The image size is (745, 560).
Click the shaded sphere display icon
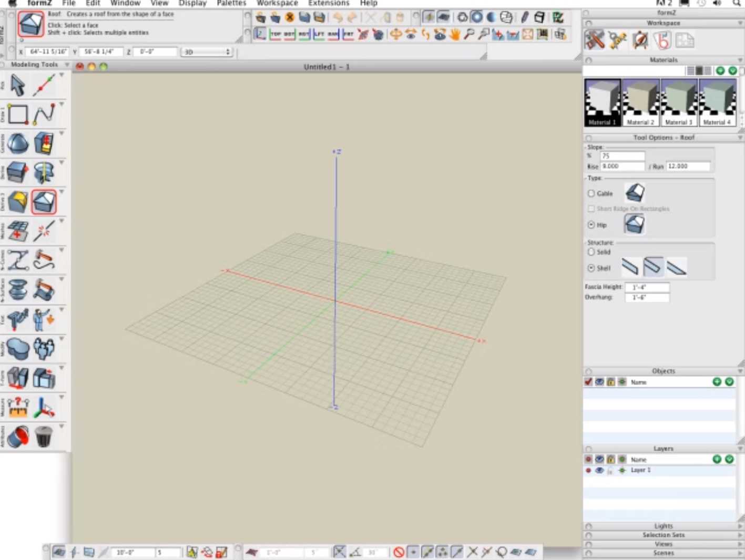point(491,17)
